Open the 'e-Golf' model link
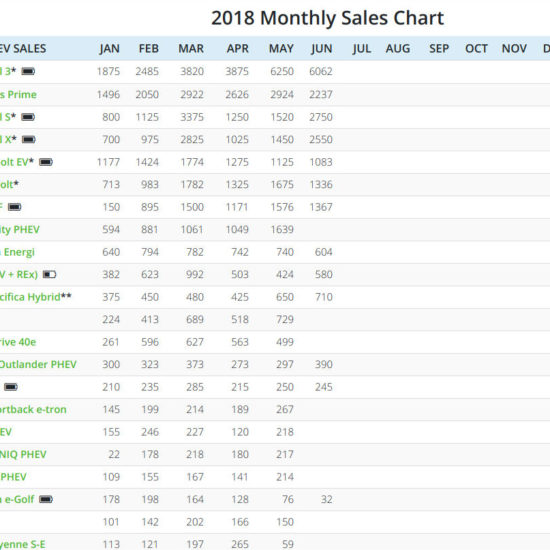The height and width of the screenshot is (550, 550). coord(19,499)
